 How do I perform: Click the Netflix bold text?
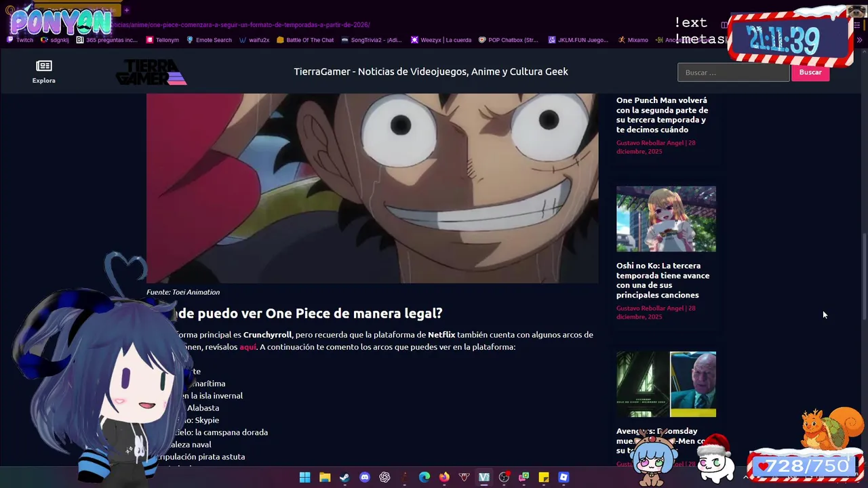point(441,335)
